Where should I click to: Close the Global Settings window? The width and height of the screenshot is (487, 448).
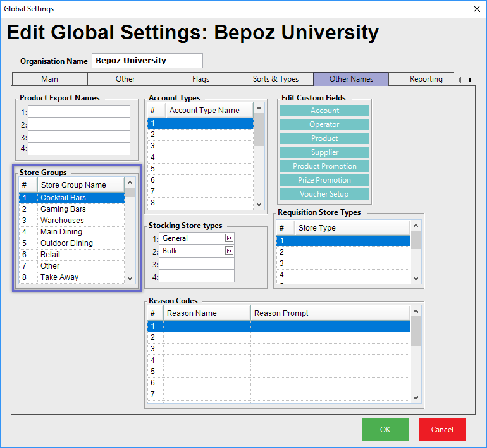476,9
